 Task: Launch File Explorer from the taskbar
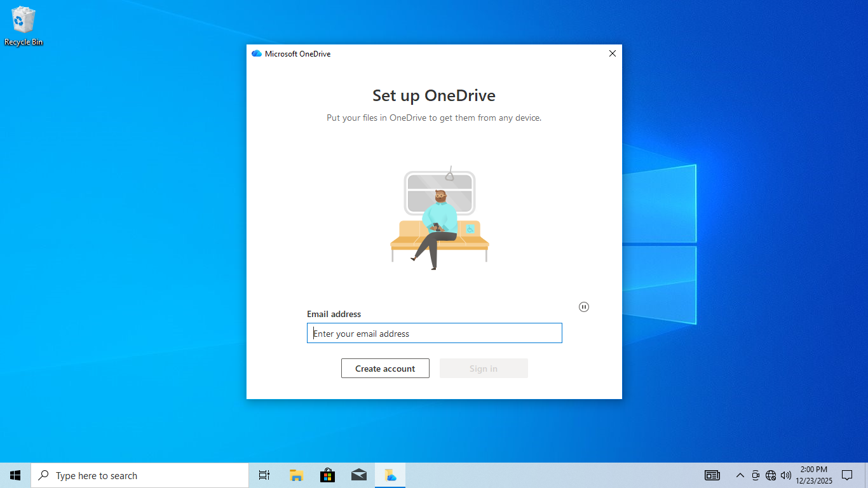click(296, 475)
